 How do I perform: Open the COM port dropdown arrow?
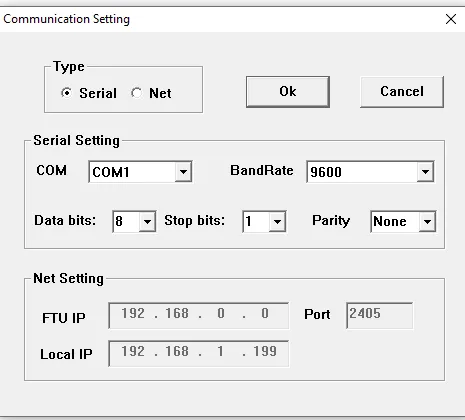(x=183, y=172)
